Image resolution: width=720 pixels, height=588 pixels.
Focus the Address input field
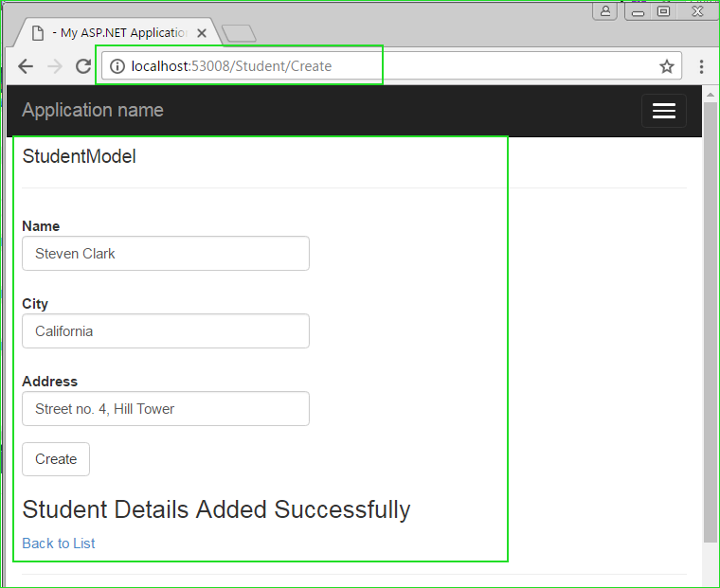[x=166, y=408]
